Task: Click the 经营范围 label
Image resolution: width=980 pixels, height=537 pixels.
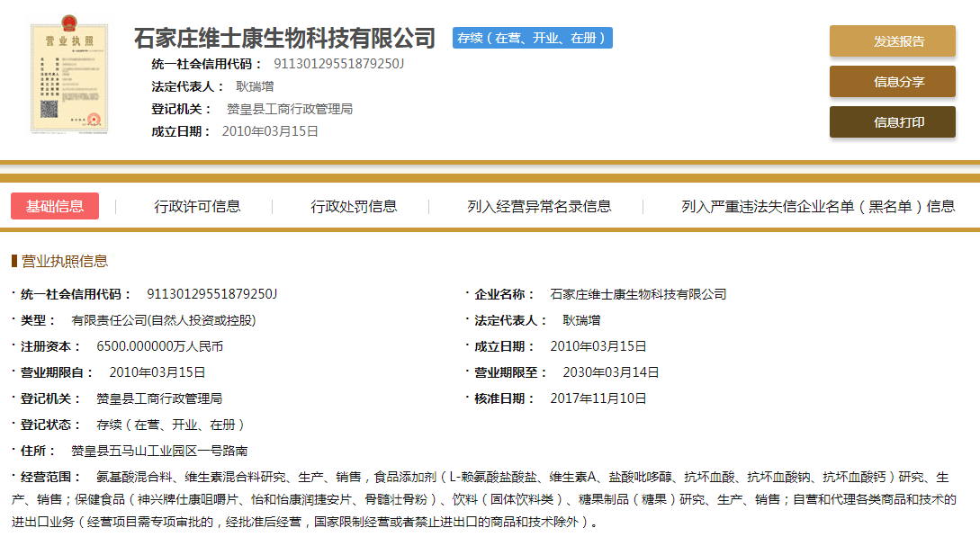Action: point(51,477)
